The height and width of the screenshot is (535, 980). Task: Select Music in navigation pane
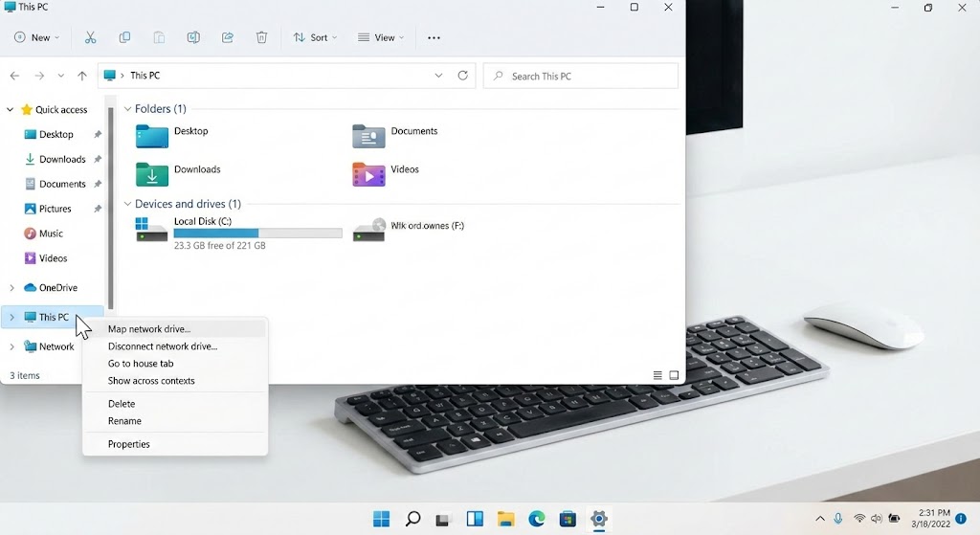pos(43,234)
